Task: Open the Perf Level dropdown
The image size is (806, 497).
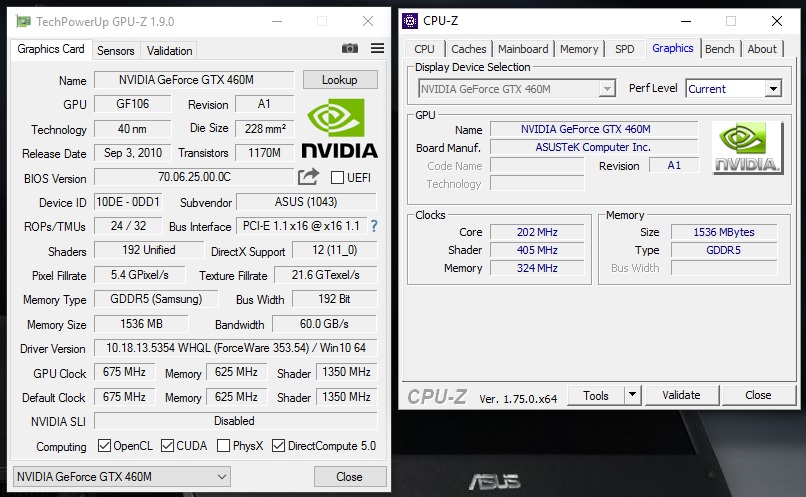Action: (x=734, y=89)
